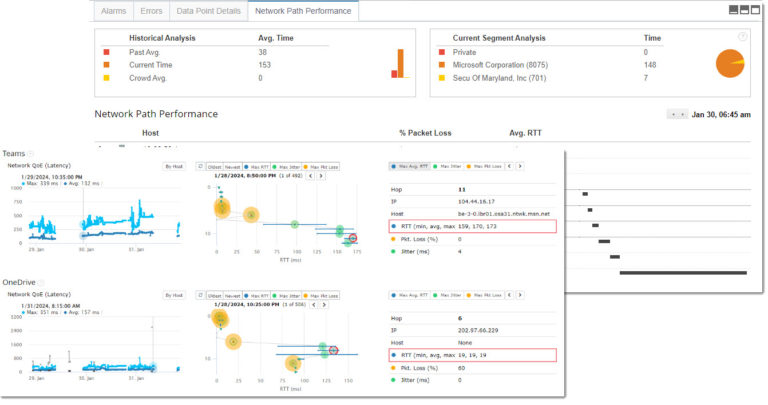This screenshot has width=768, height=405.
Task: Go to next sample in OneDrive path chart
Action: [324, 305]
